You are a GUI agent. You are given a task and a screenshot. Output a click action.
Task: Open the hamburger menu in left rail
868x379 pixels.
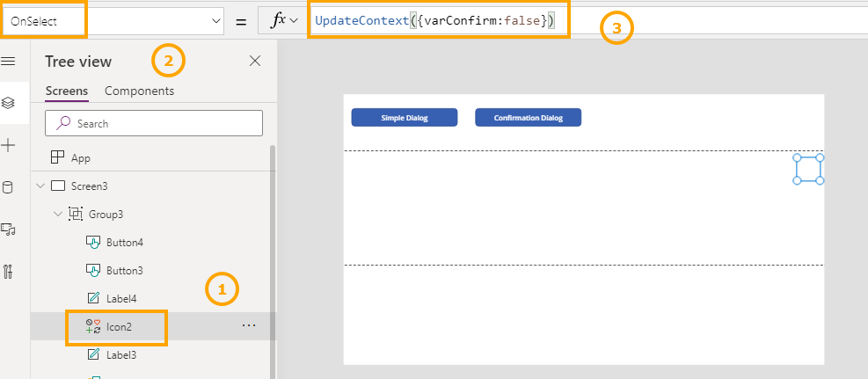(9, 61)
